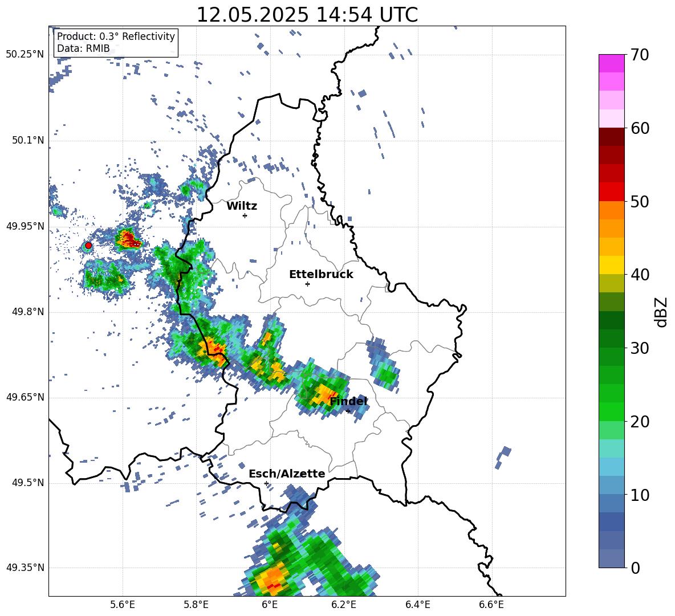Click the Data: RMIB text
Viewport: 675px width, 616px height.
83,48
